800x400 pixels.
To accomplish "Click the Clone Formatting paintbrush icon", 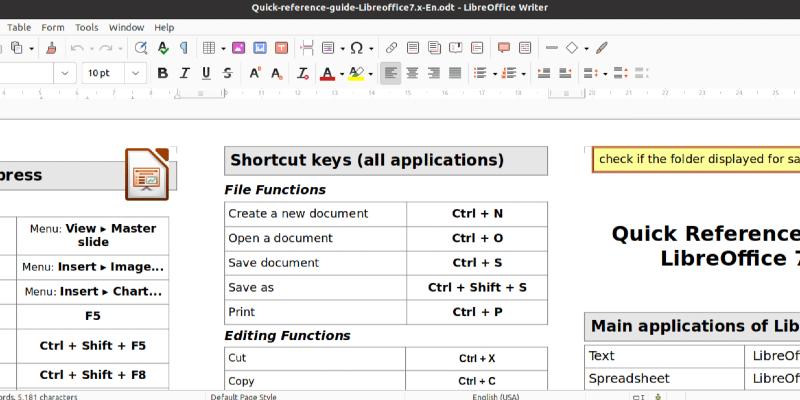I will tap(50, 47).
